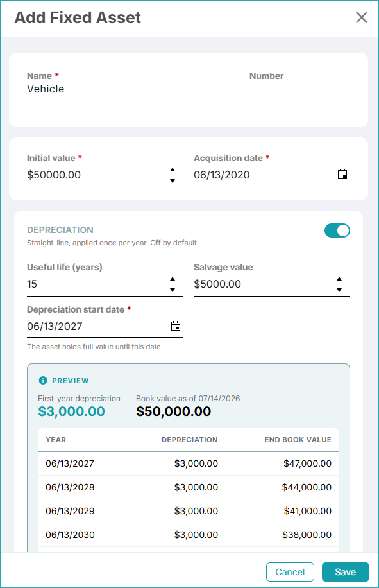Viewport: 379px width, 588px height.
Task: Click the Initial value field showing $50000.00
Action: pyautogui.click(x=97, y=175)
